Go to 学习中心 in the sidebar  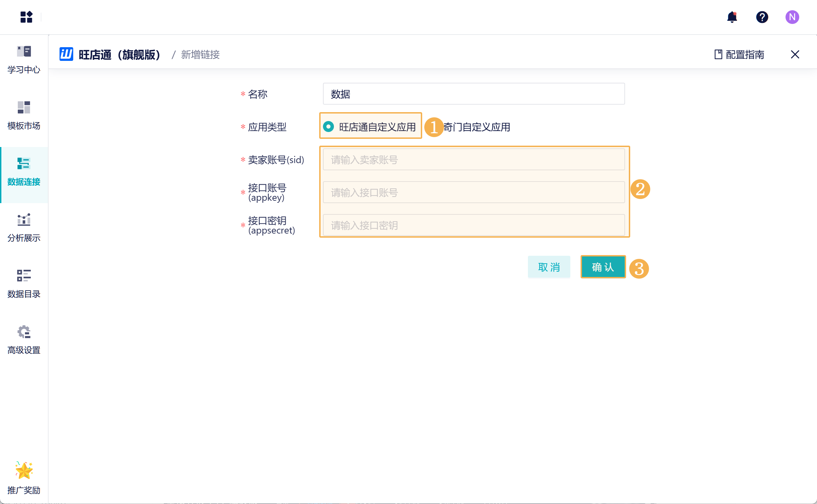pyautogui.click(x=24, y=60)
